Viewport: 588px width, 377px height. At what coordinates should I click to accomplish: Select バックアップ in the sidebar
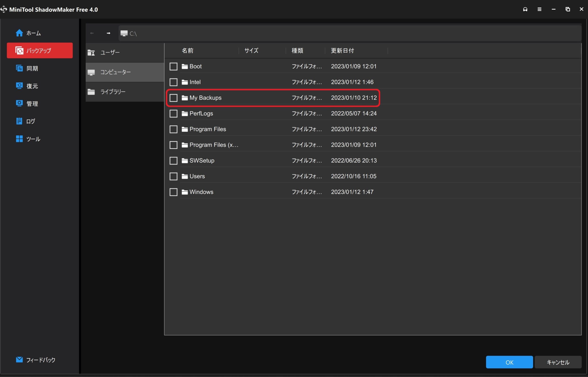pos(40,50)
